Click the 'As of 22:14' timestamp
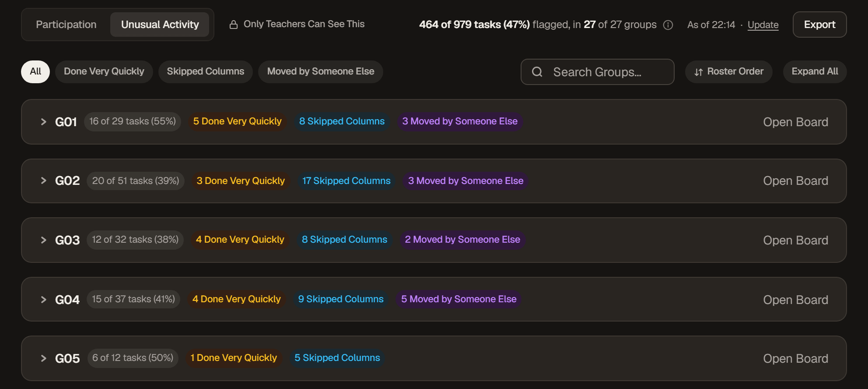This screenshot has height=389, width=868. click(711, 25)
